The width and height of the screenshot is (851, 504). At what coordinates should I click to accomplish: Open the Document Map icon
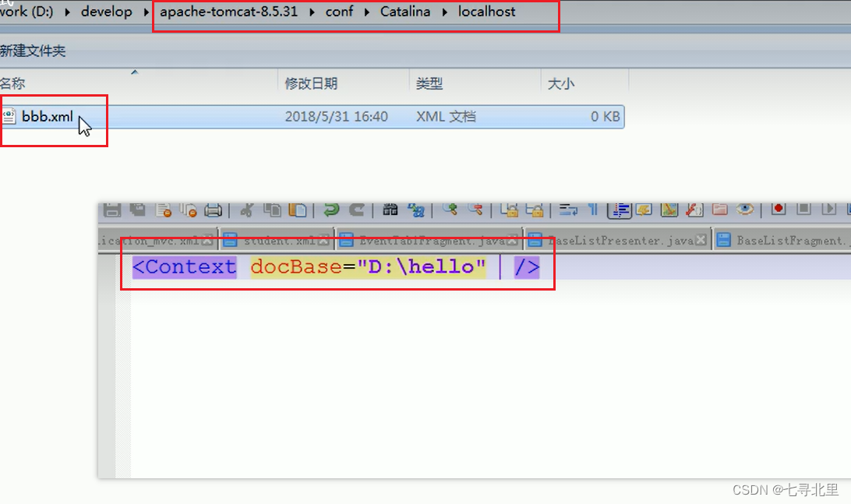(669, 210)
